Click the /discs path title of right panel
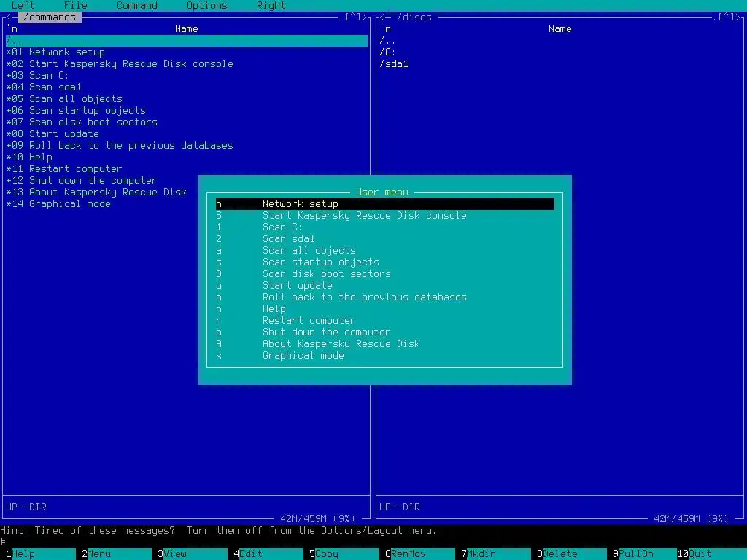 coord(414,17)
